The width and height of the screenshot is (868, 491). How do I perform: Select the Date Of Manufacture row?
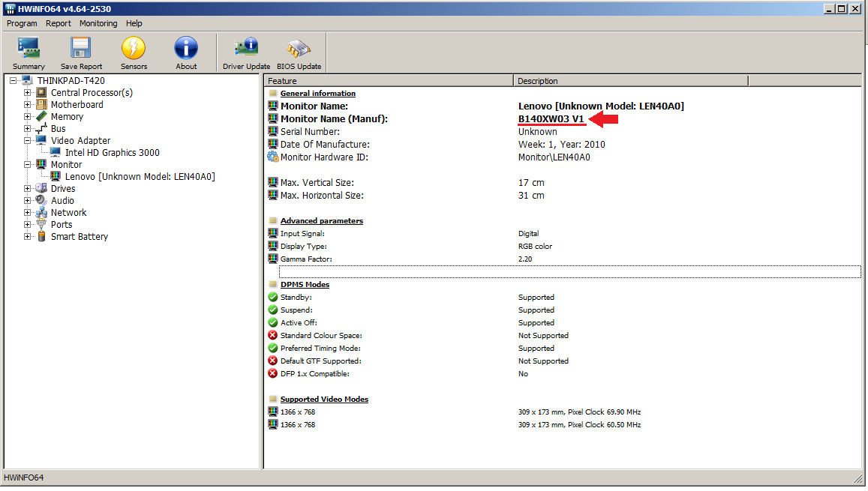click(563, 145)
